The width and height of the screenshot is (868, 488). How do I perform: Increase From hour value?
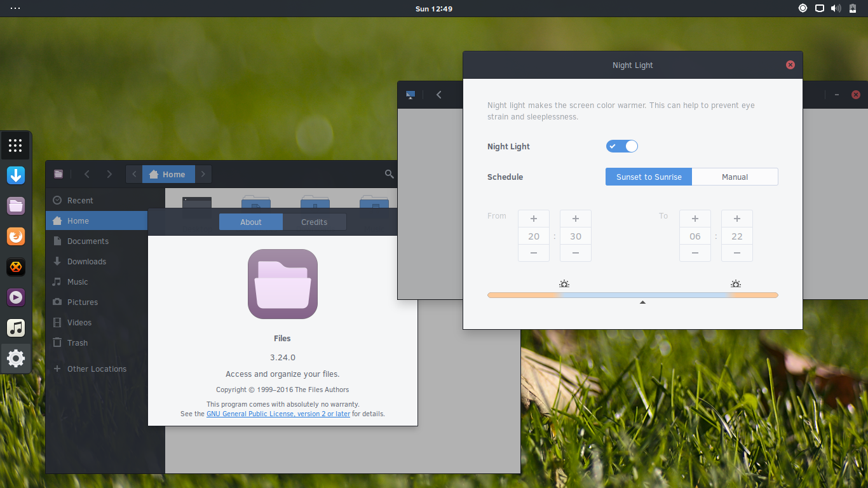click(x=534, y=219)
